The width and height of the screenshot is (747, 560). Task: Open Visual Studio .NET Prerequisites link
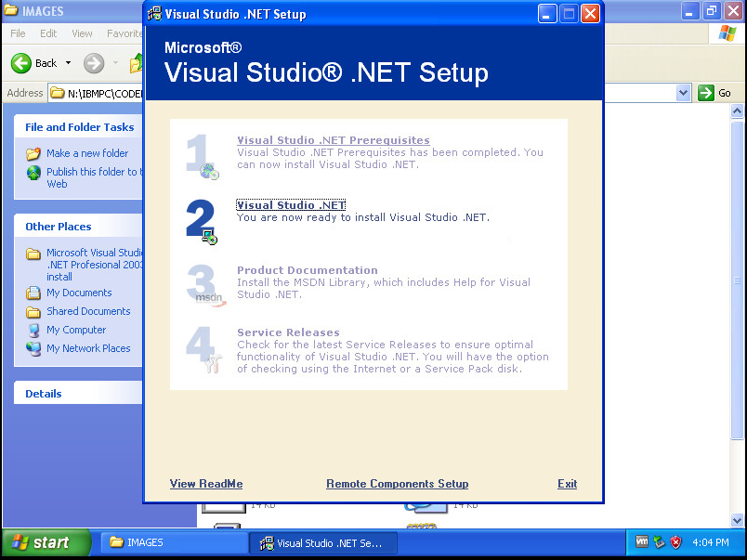[333, 140]
